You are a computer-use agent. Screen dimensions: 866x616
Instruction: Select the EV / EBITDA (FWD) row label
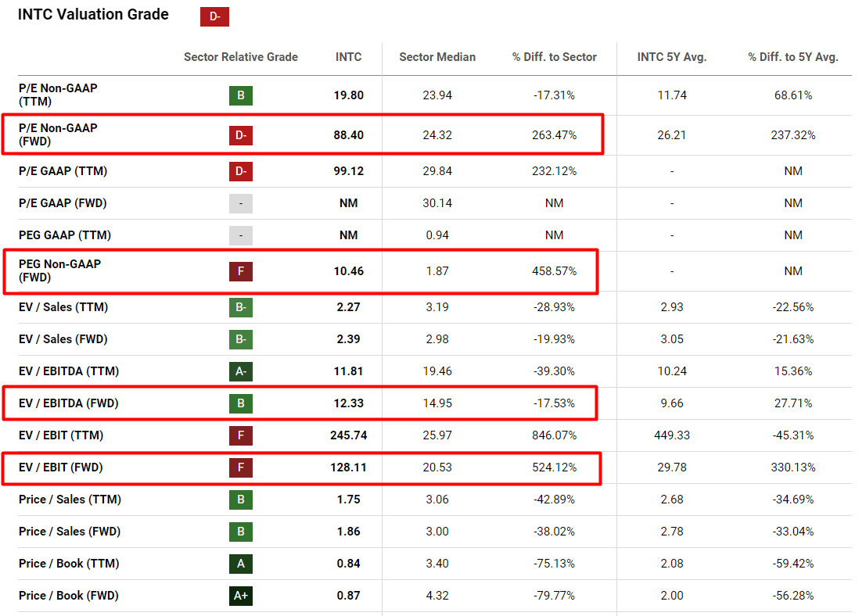coord(69,403)
